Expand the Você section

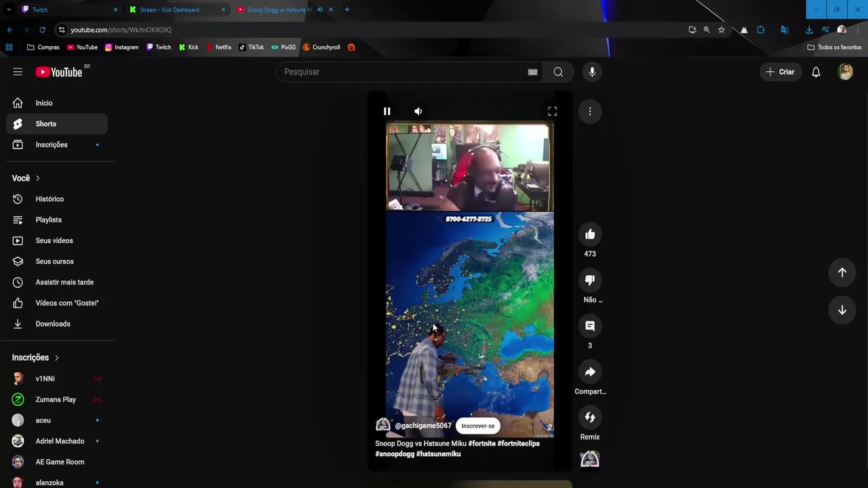coord(26,178)
